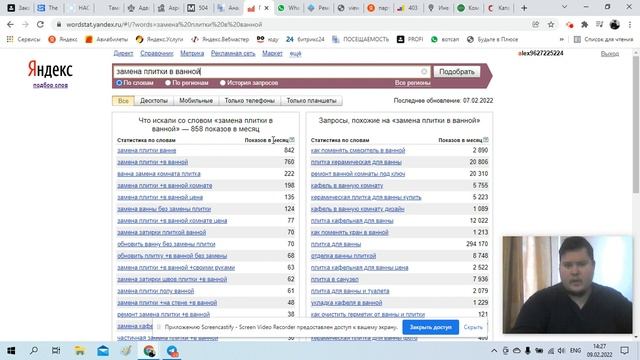The image size is (640, 360).
Task: Open the 'Метрика' link
Action: (192, 53)
